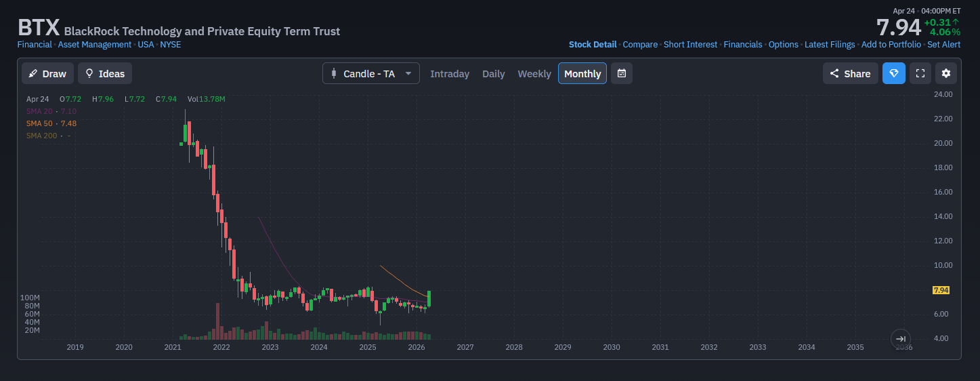Jump to latest data arrow button
The image size is (980, 381).
pyautogui.click(x=901, y=339)
